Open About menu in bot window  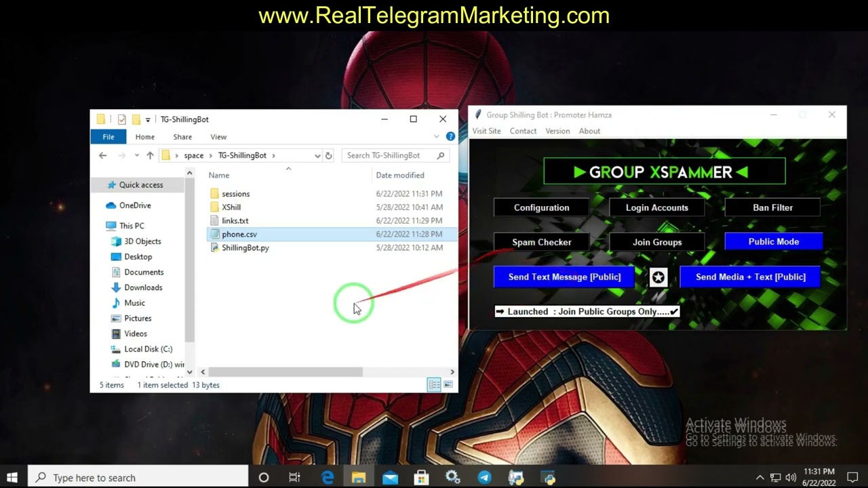point(589,131)
